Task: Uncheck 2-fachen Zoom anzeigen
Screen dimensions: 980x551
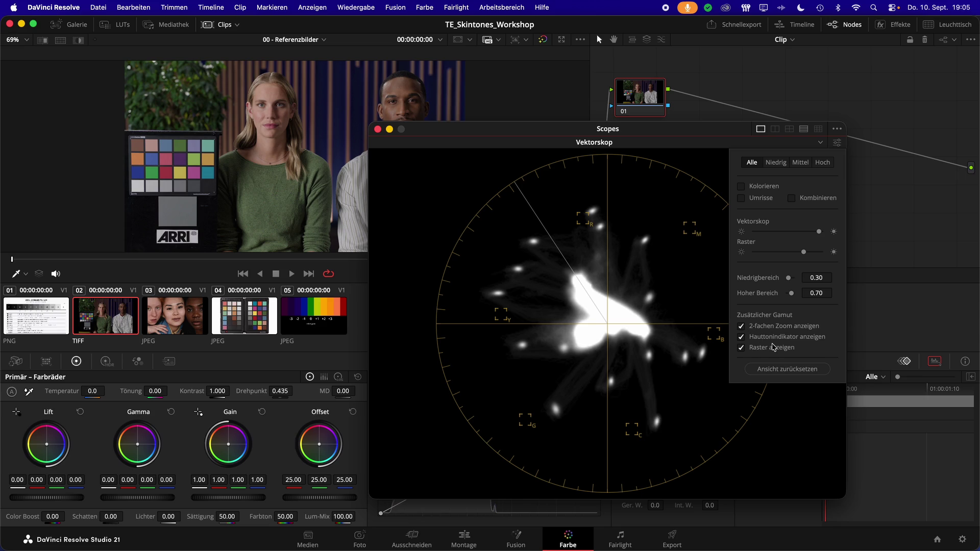Action: [741, 326]
